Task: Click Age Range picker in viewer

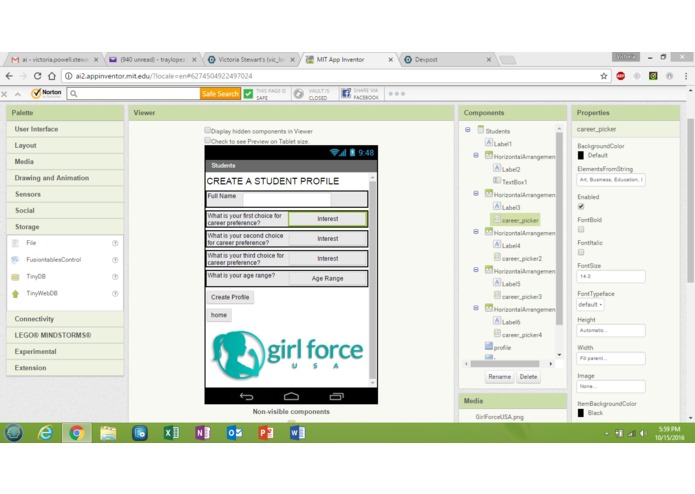Action: coord(328,278)
